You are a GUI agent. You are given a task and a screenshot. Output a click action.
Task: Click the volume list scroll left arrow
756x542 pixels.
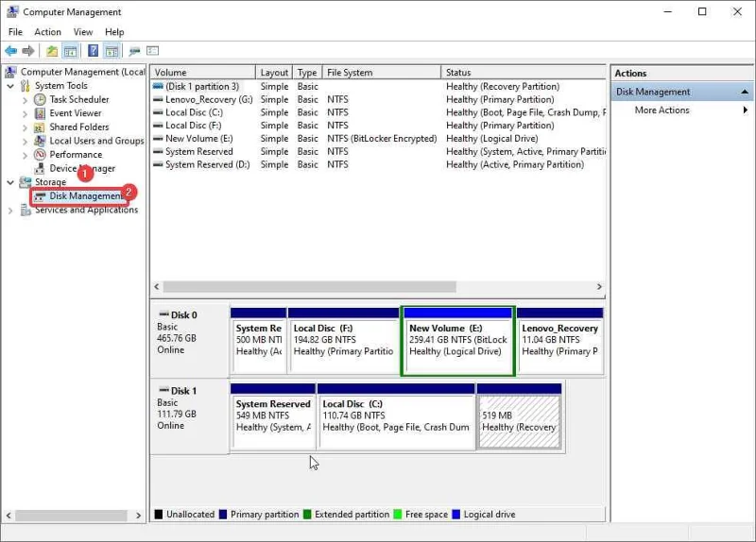tap(156, 287)
